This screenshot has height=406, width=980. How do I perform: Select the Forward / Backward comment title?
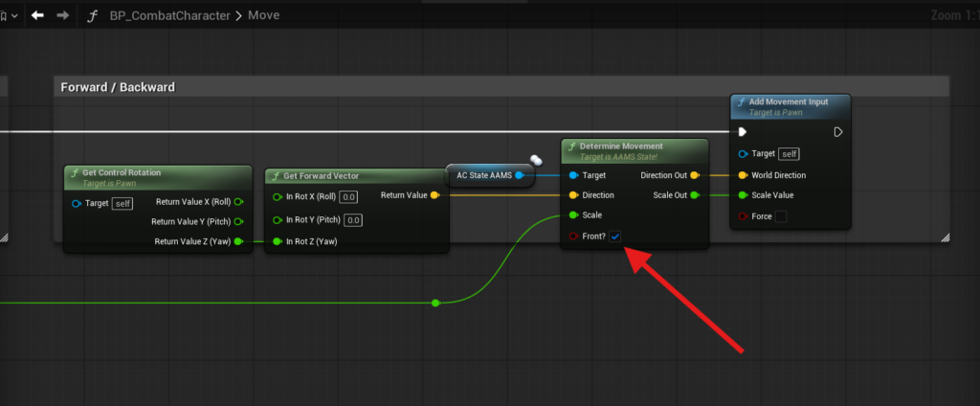(118, 87)
